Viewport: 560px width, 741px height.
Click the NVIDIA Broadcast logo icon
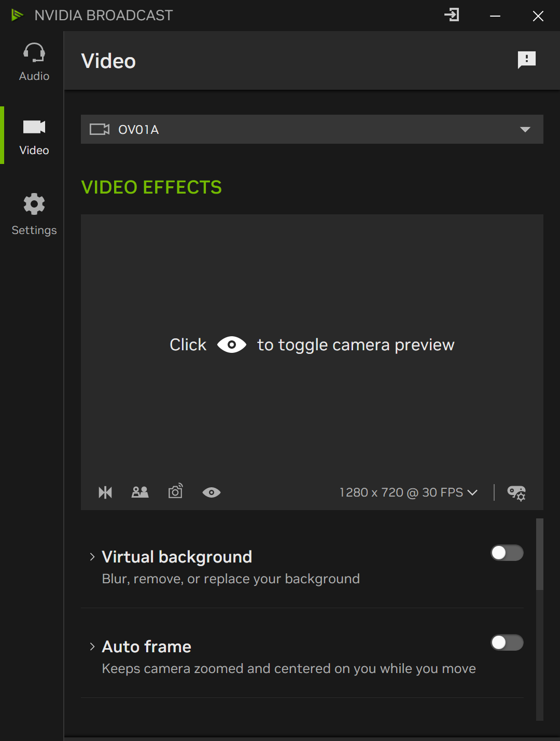17,15
